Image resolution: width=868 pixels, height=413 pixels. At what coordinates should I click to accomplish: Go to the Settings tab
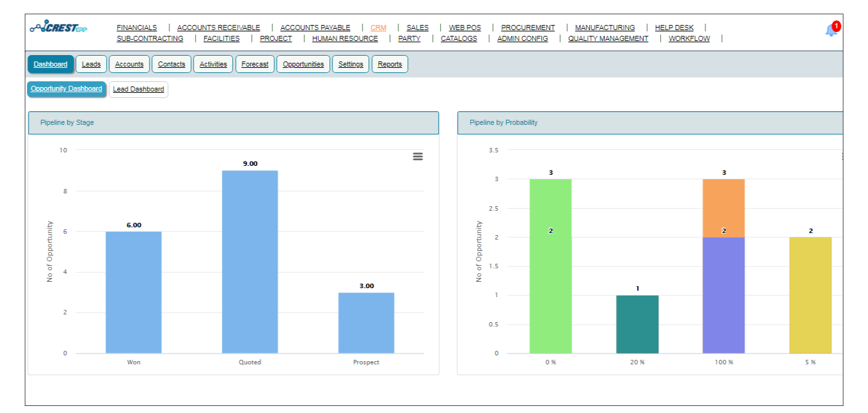pos(350,63)
